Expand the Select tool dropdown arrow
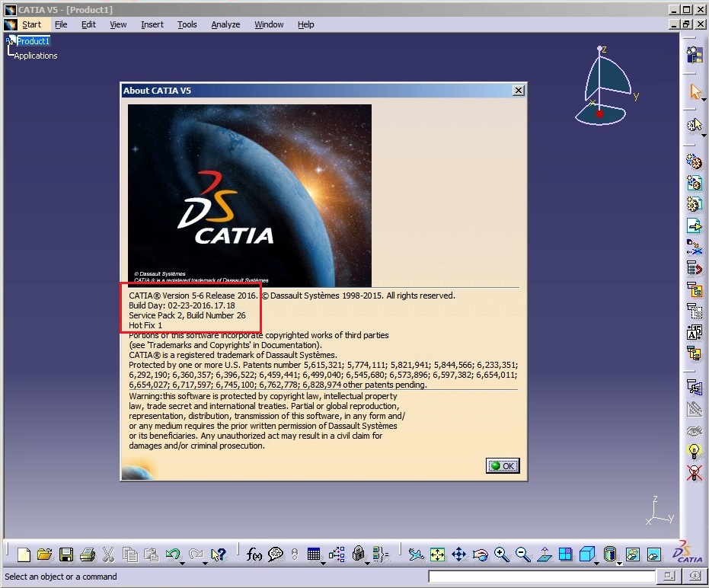709x588 pixels. 704,100
